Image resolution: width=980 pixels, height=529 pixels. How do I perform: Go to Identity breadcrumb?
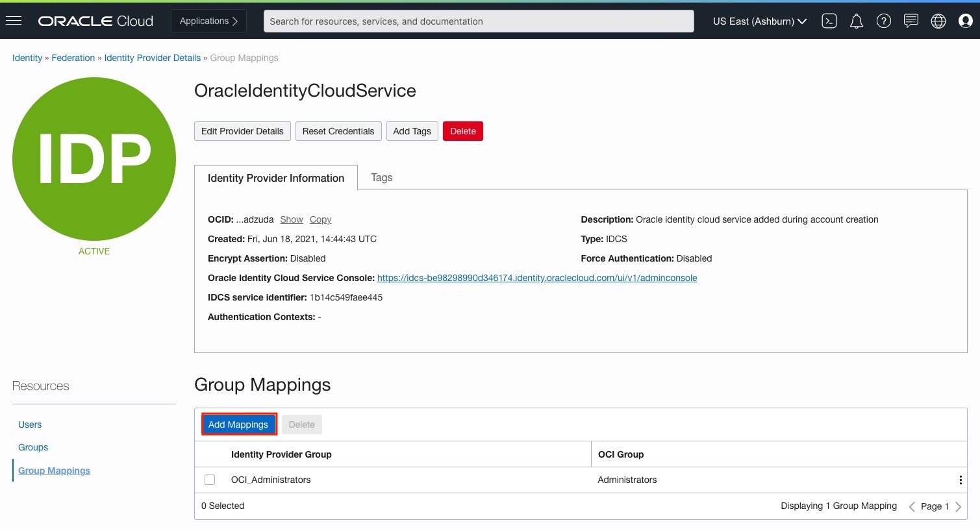click(27, 58)
